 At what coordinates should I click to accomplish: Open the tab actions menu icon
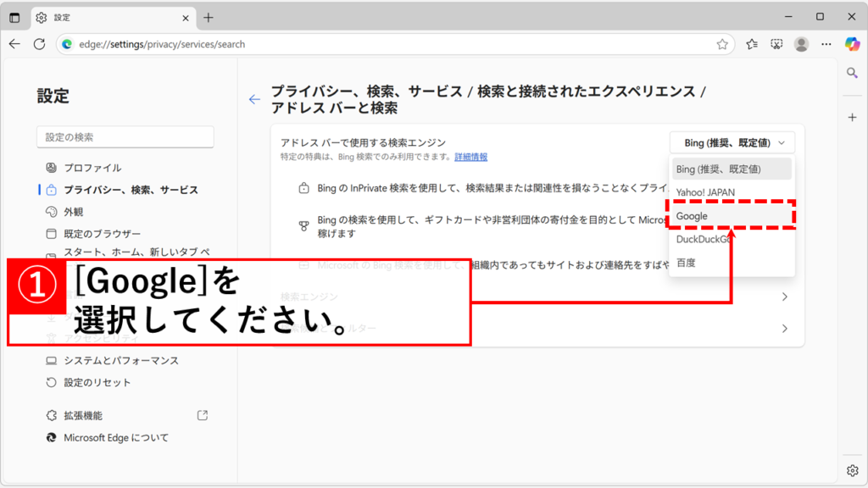[14, 18]
